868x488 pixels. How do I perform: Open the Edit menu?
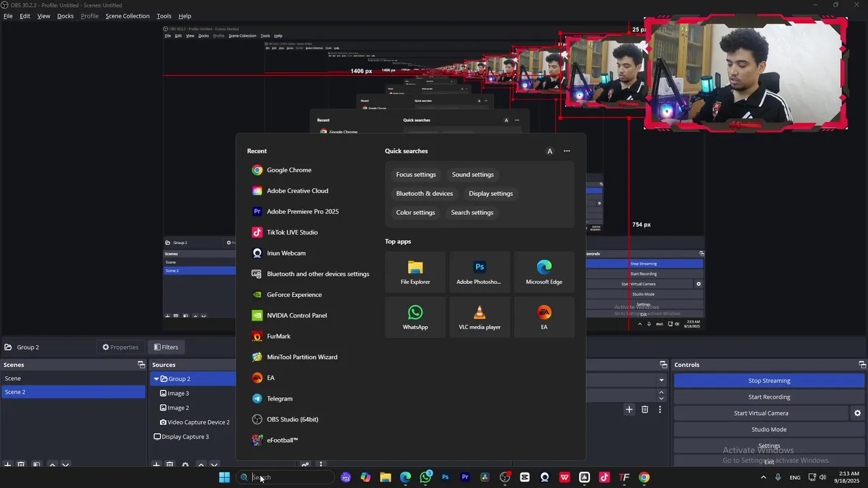click(x=25, y=16)
